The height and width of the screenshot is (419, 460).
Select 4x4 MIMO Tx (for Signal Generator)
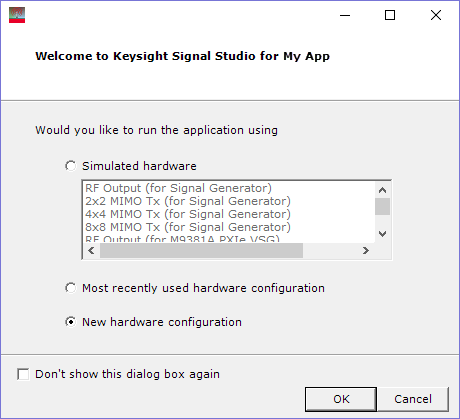pyautogui.click(x=188, y=214)
